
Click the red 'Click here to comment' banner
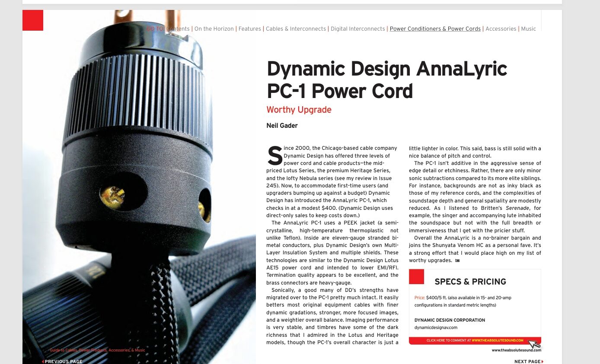pyautogui.click(x=475, y=341)
